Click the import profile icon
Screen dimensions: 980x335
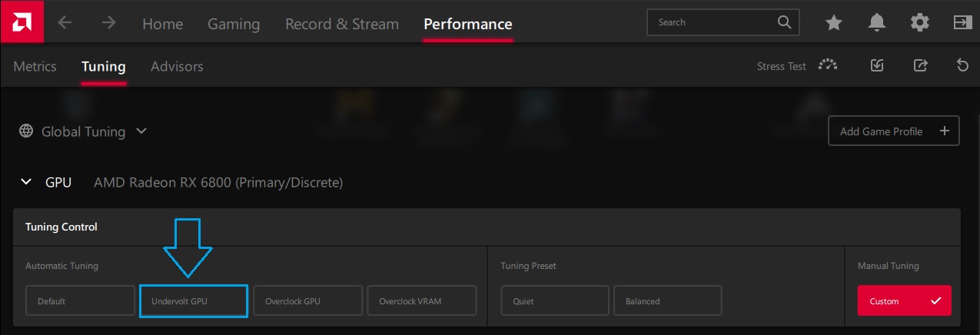(x=877, y=65)
